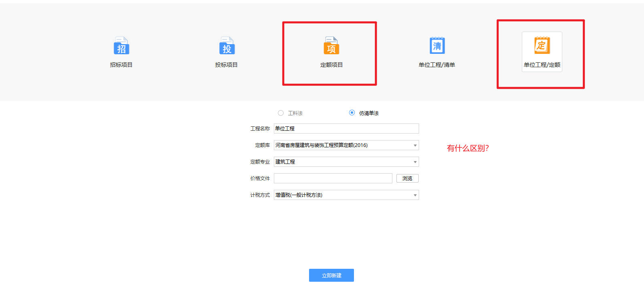The width and height of the screenshot is (644, 304).
Task: Click the 浏览 button
Action: pyautogui.click(x=407, y=178)
